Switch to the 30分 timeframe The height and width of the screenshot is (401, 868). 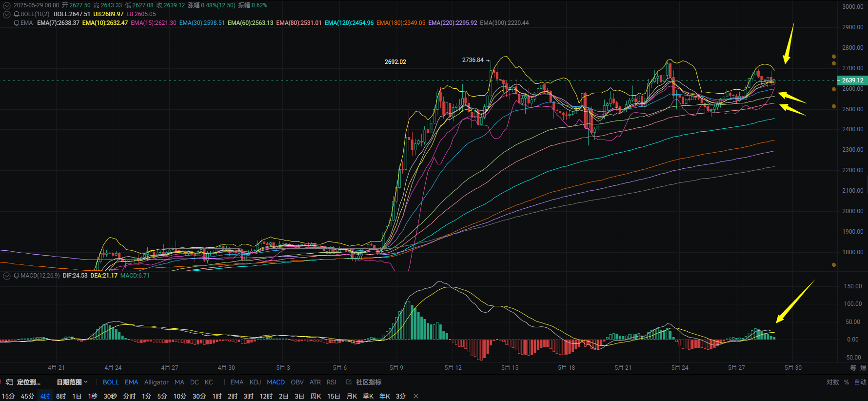click(199, 396)
